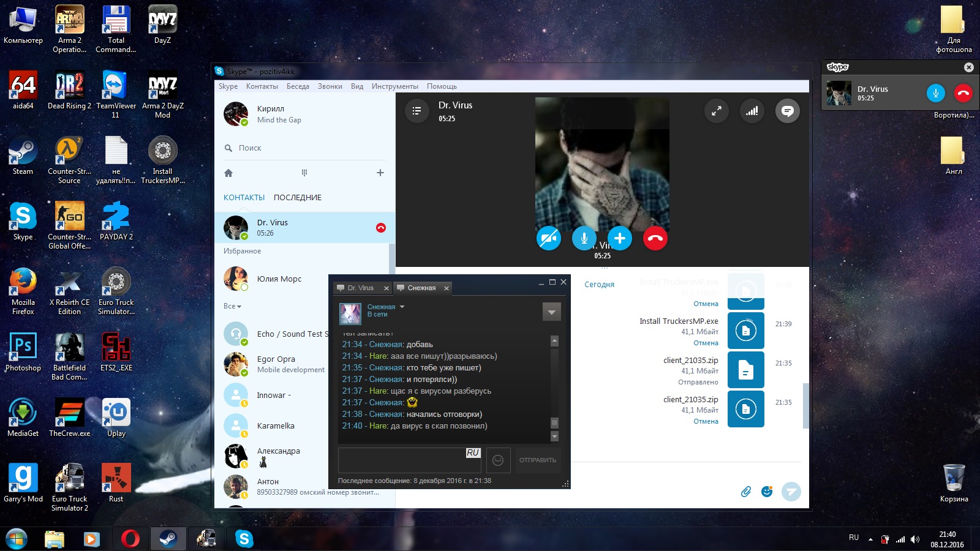Image resolution: width=980 pixels, height=551 pixels.
Task: Cancel client_21035.zip transfer under Отправлено
Action: coord(706,421)
